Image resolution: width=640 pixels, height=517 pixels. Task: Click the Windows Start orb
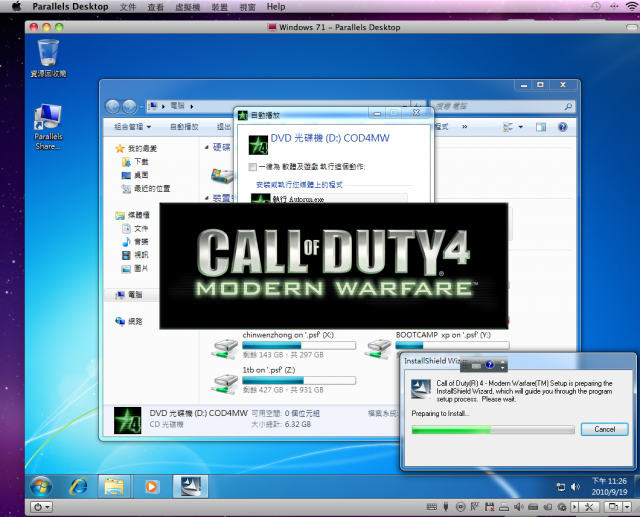coord(41,486)
